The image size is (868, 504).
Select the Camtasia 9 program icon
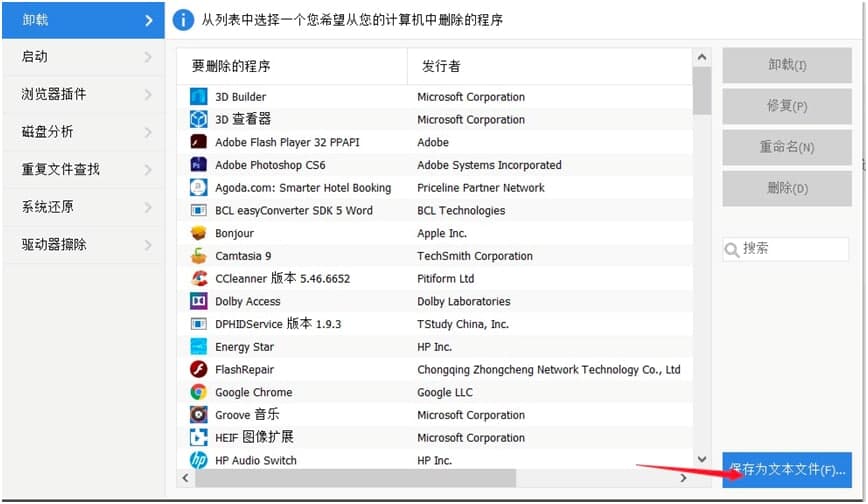[198, 256]
